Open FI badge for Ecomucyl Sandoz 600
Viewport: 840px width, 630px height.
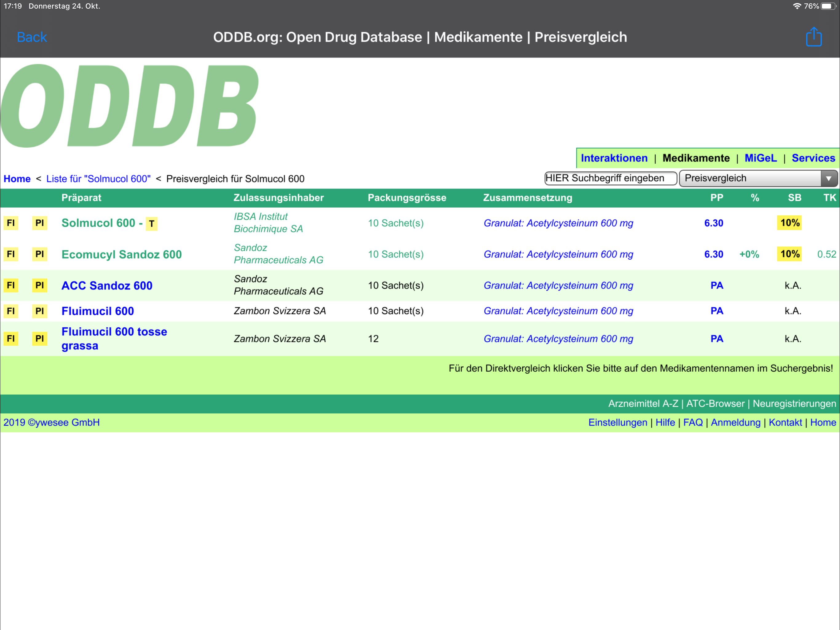[11, 254]
